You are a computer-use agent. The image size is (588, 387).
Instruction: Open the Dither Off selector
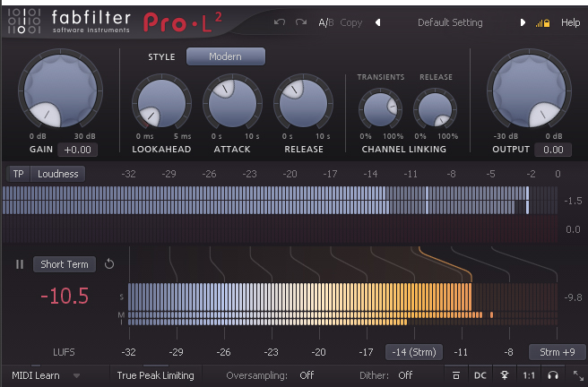point(405,375)
